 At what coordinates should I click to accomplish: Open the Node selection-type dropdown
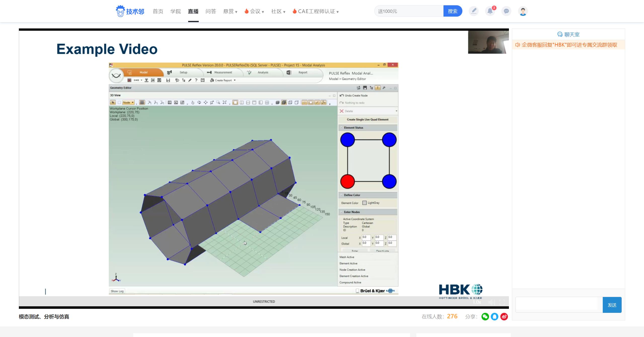pos(129,102)
